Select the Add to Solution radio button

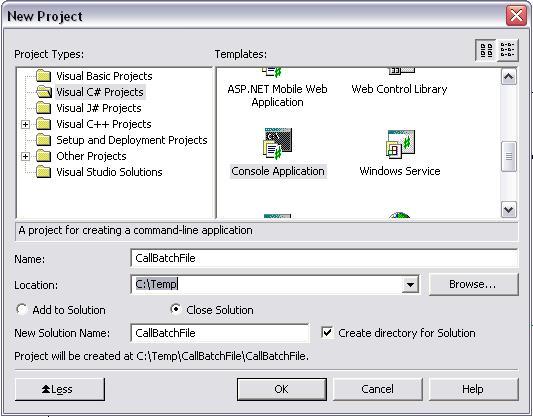(x=22, y=310)
